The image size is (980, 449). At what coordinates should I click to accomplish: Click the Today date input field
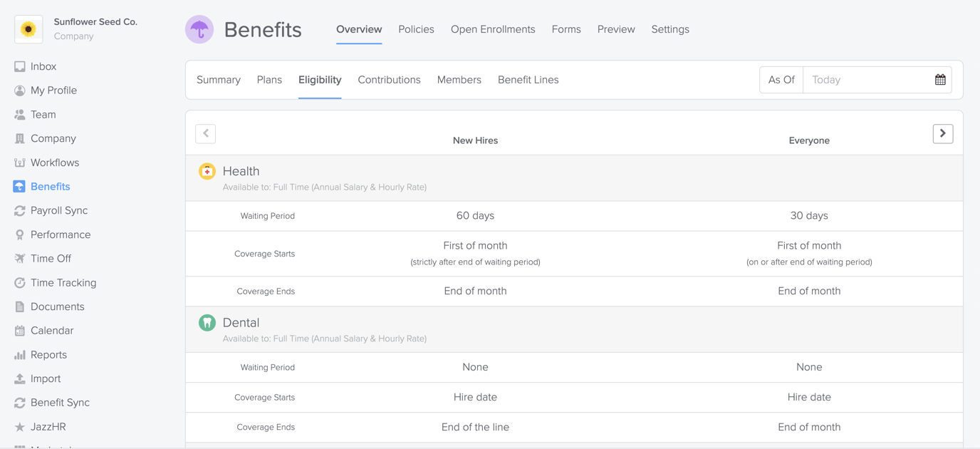(x=862, y=79)
